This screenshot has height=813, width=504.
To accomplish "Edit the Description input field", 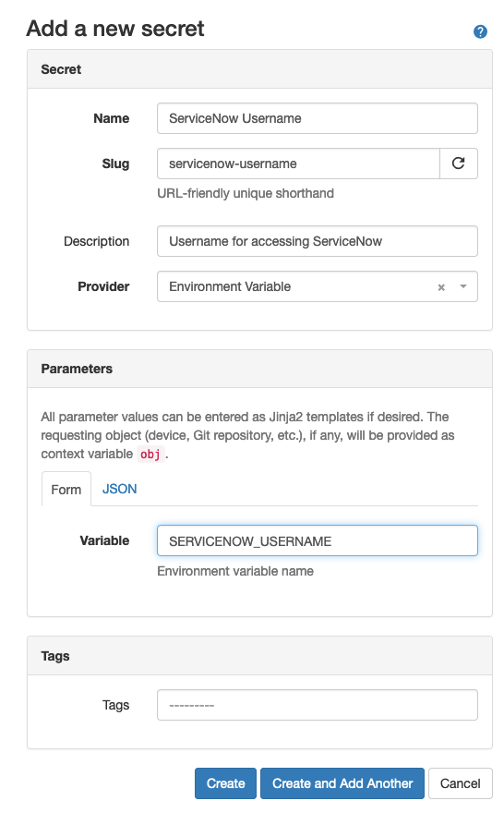I will [317, 241].
